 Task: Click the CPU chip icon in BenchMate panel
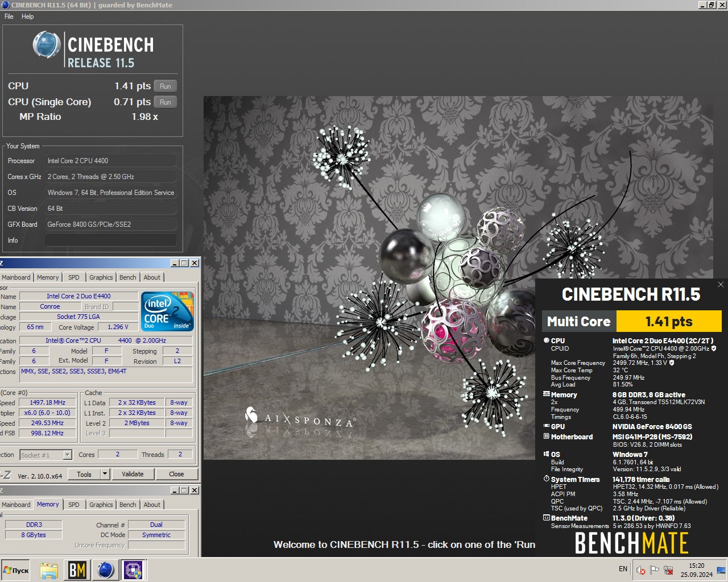click(546, 340)
